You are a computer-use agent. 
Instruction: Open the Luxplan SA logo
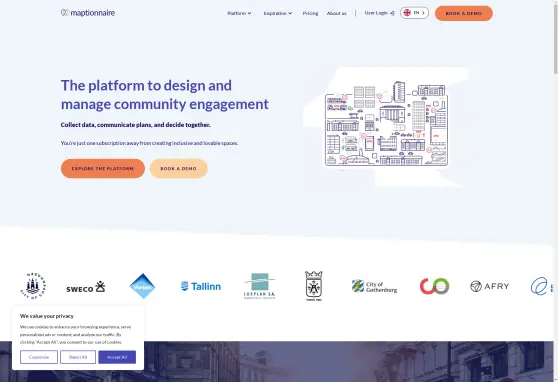pyautogui.click(x=259, y=286)
